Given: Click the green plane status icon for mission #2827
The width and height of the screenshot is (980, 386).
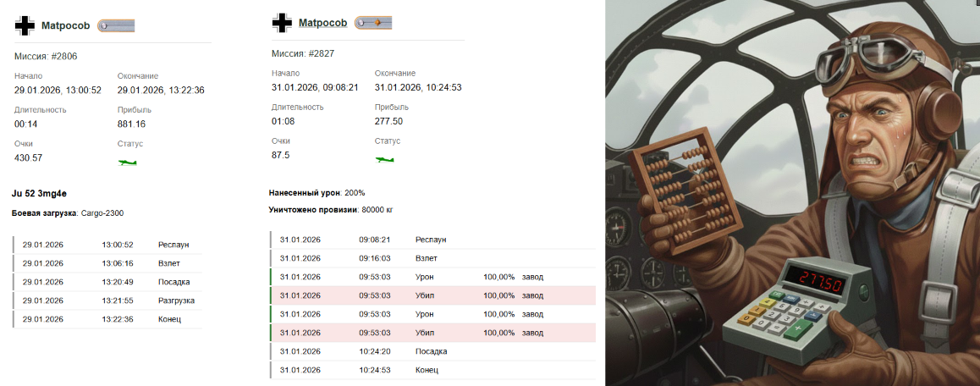Looking at the screenshot, I should [385, 158].
